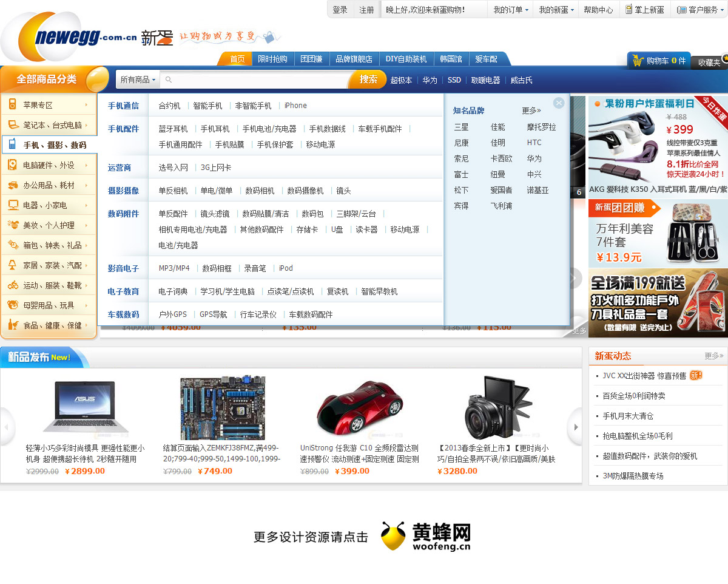The height and width of the screenshot is (584, 728).
Task: Click the bicycle icon for 运动、服装、鞋靴
Action: 12,285
